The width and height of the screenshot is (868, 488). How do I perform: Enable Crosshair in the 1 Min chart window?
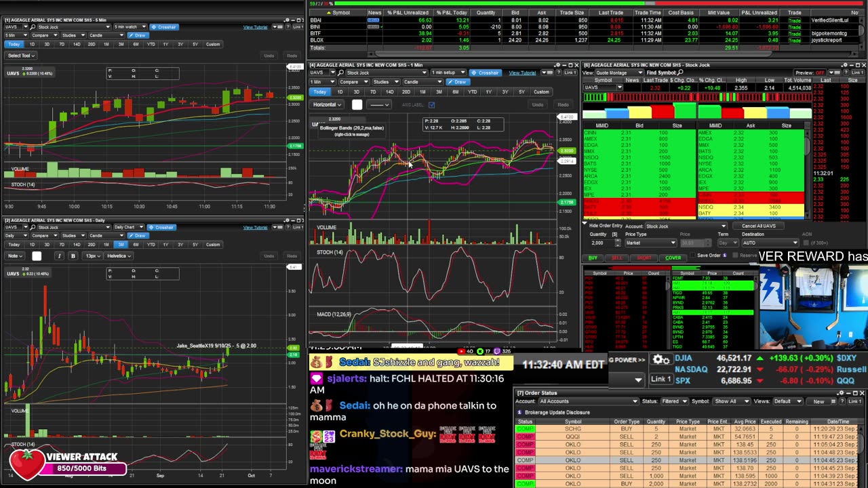pyautogui.click(x=486, y=73)
